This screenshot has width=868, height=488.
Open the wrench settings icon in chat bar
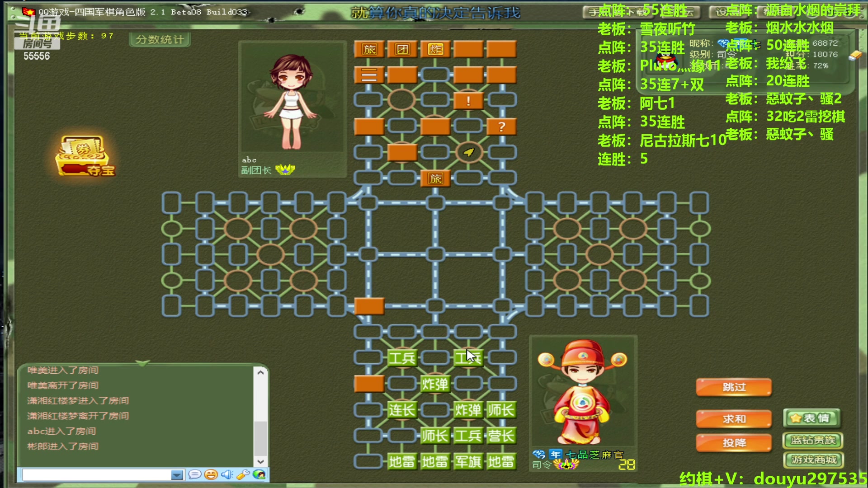(243, 474)
